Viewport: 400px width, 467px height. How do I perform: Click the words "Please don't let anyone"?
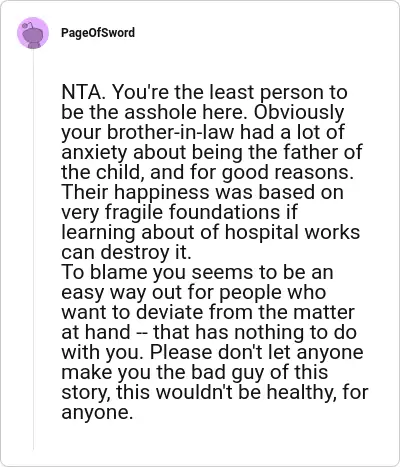pos(256,352)
